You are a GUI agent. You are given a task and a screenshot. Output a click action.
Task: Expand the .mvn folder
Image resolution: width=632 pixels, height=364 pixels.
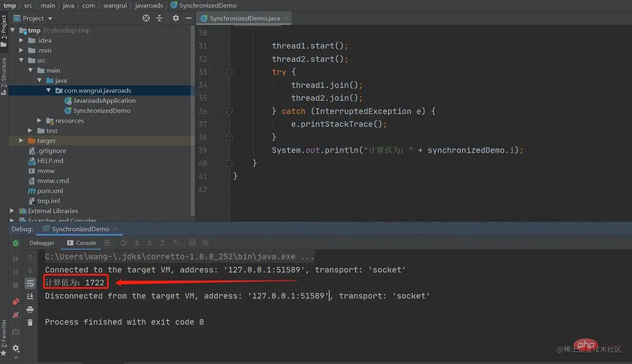pos(21,51)
